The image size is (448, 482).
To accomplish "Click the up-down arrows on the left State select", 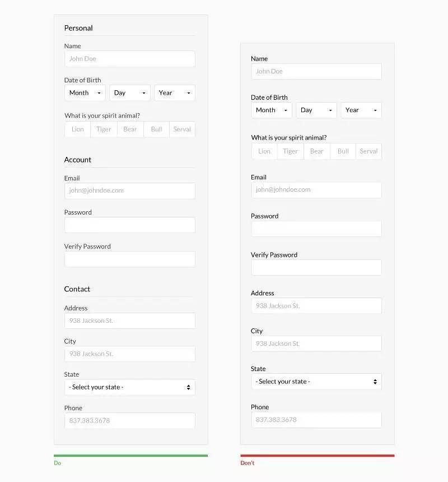I will pos(188,387).
